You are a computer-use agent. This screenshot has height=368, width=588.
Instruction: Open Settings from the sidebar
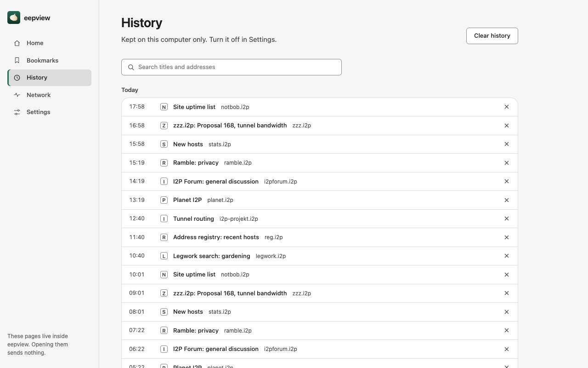(49, 112)
